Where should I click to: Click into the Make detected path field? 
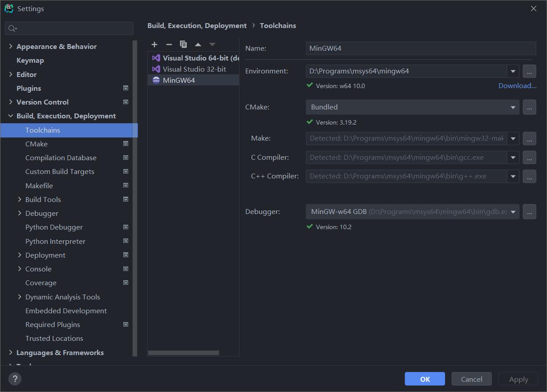tap(406, 139)
